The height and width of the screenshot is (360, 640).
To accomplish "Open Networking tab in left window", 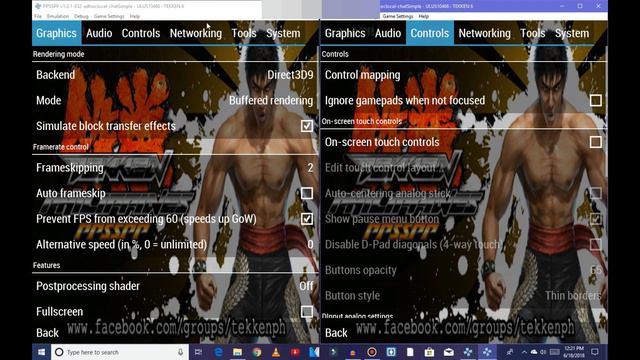I will (196, 33).
